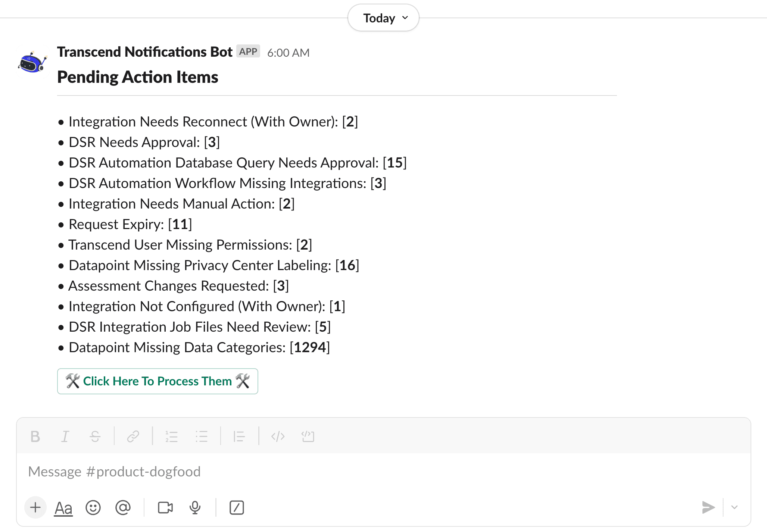This screenshot has height=532, width=767.
Task: Apply strikethrough formatting
Action: (95, 436)
